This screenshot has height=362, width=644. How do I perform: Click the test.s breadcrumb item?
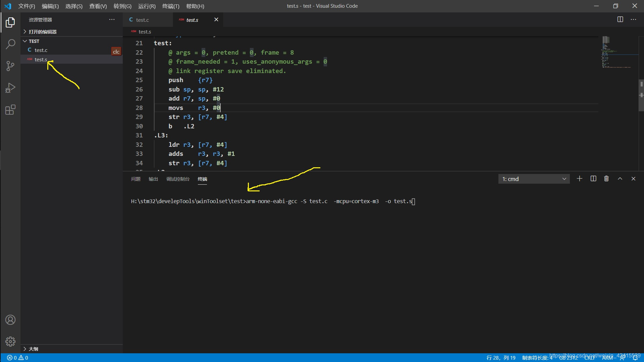coord(145,32)
